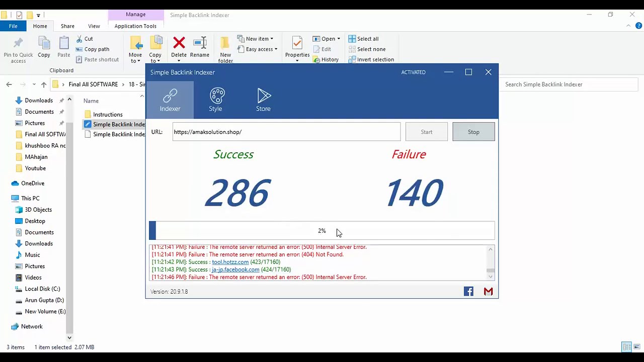Image resolution: width=644 pixels, height=362 pixels.
Task: Select This PC in navigation pane
Action: 30,199
